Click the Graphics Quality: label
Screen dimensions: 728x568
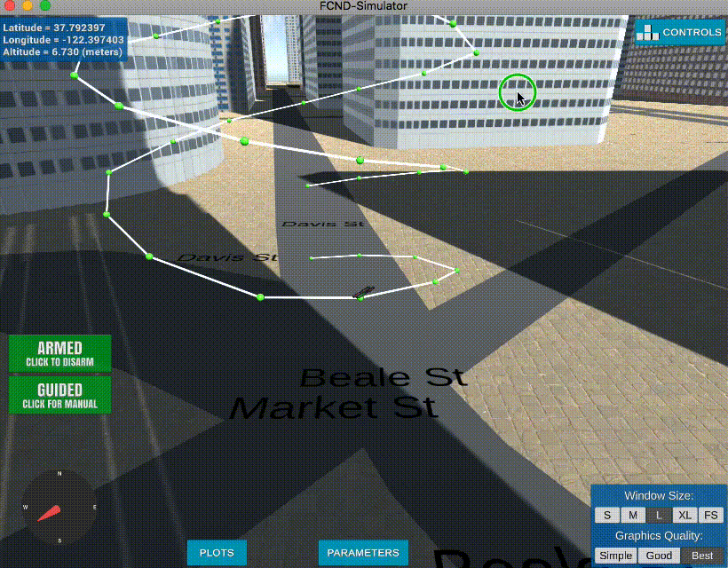coord(659,535)
